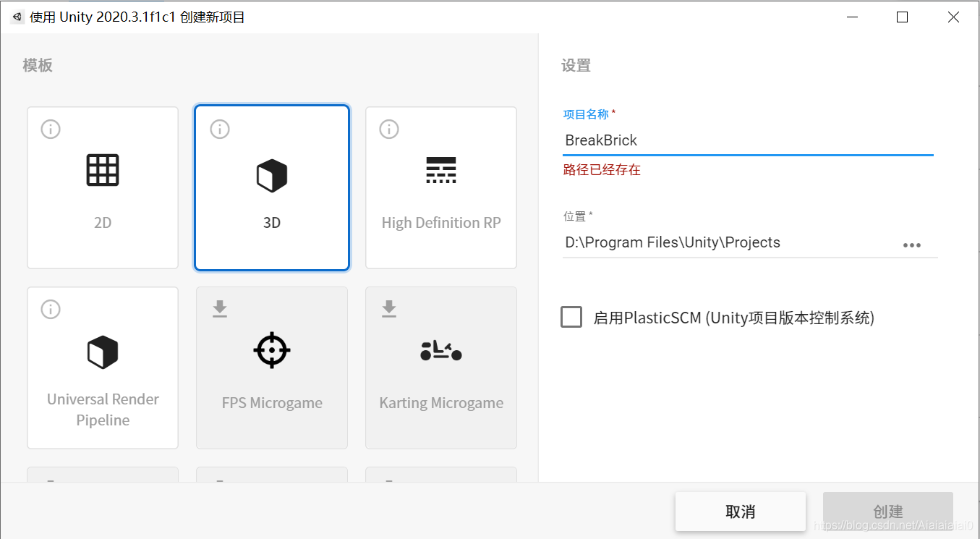Click the Universal Render Pipeline cube icon
This screenshot has height=539, width=980.
[102, 352]
